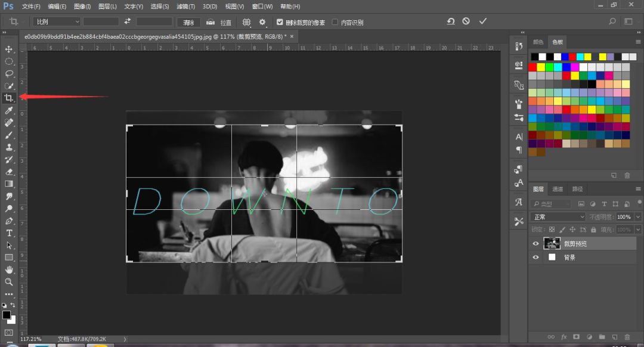Open the 滤镜(T) menu
Screen dimensions: 644x347
coord(185,7)
